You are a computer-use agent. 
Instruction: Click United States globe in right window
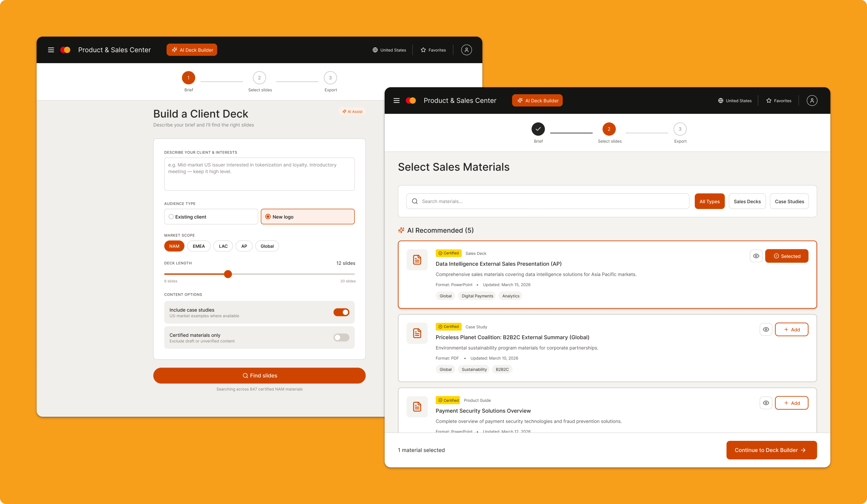(720, 100)
